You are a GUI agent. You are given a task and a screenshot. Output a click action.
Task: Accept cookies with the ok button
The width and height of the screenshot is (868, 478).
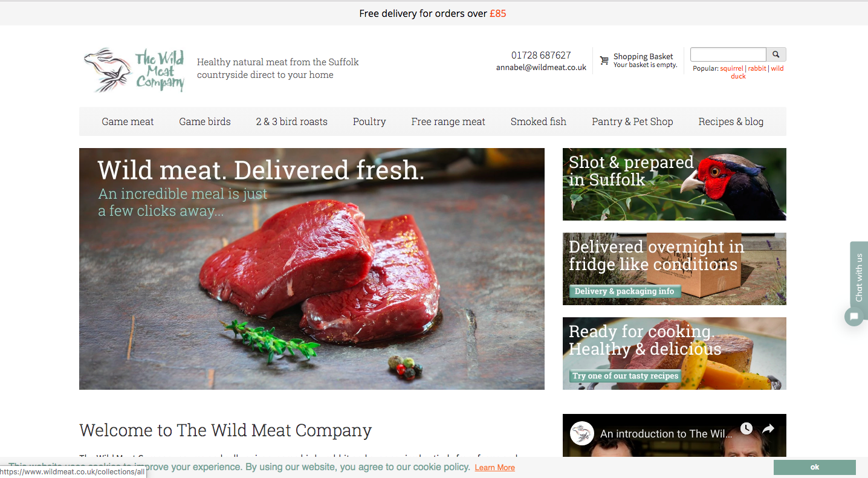(x=814, y=467)
